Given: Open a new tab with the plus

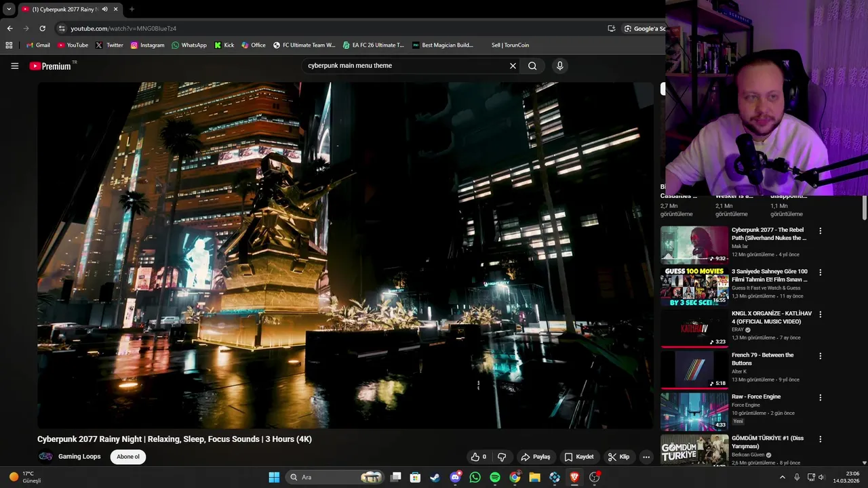Looking at the screenshot, I should point(132,9).
